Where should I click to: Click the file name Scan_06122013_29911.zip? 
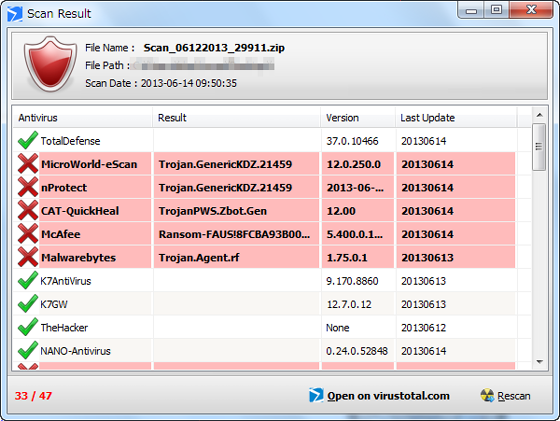[214, 48]
